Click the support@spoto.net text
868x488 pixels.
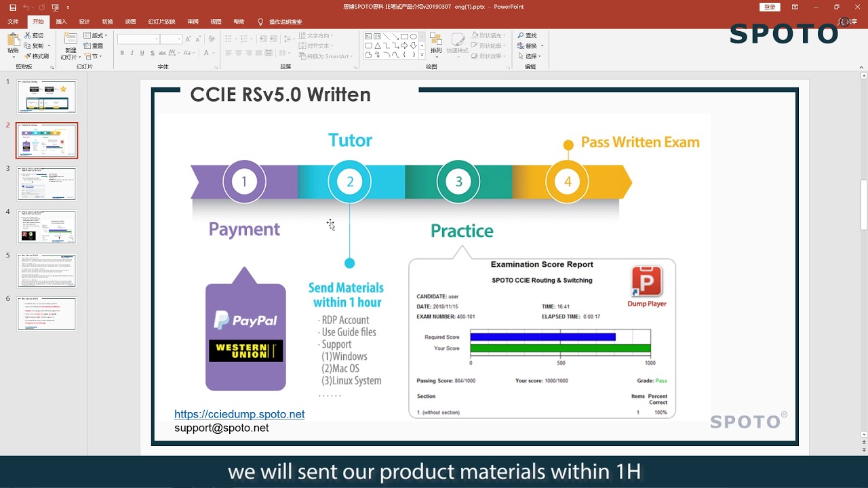(x=222, y=428)
